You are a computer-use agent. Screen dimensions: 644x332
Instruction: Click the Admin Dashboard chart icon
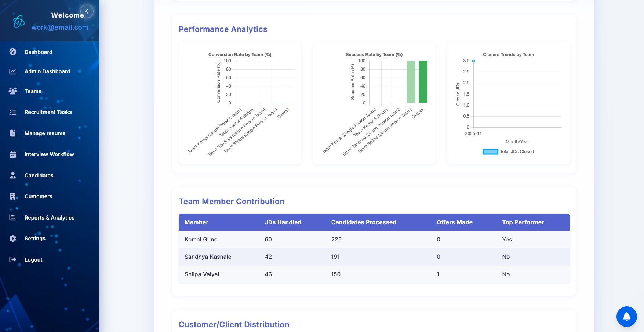[13, 71]
